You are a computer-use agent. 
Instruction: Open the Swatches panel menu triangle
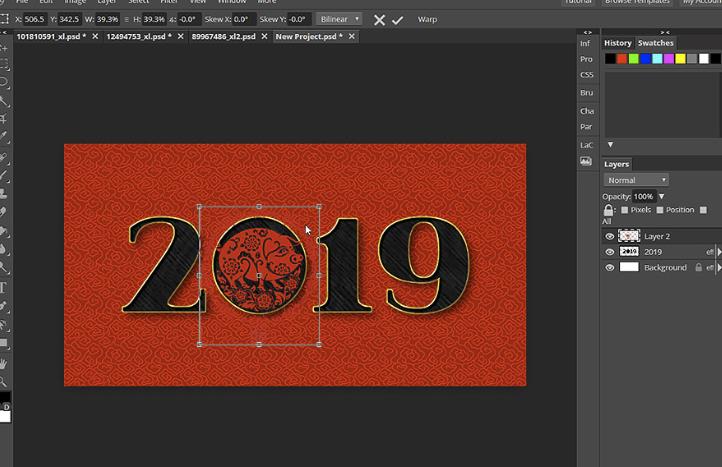coord(610,145)
